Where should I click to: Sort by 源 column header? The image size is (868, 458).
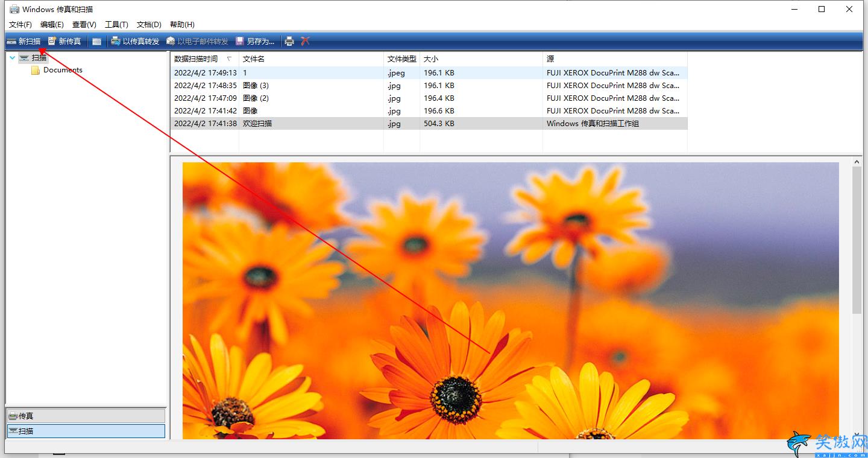point(615,59)
